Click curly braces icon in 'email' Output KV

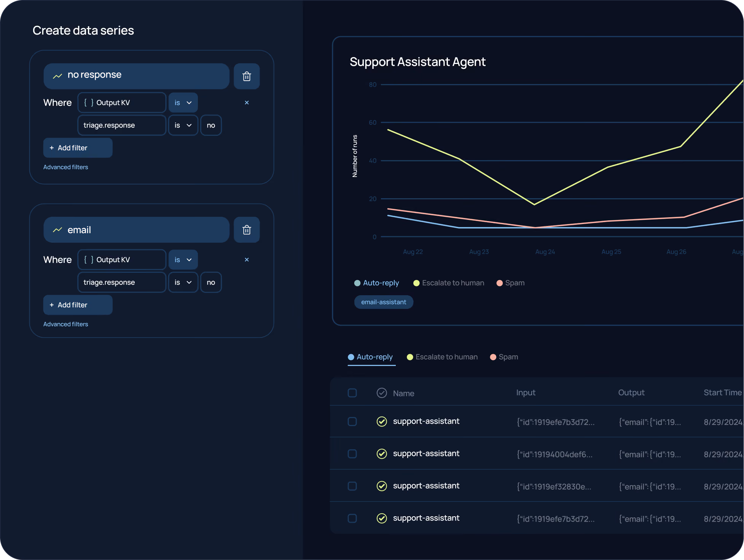89,260
